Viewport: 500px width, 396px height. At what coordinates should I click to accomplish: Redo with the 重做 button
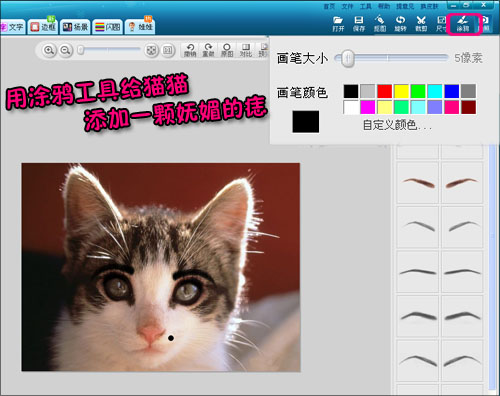(208, 50)
